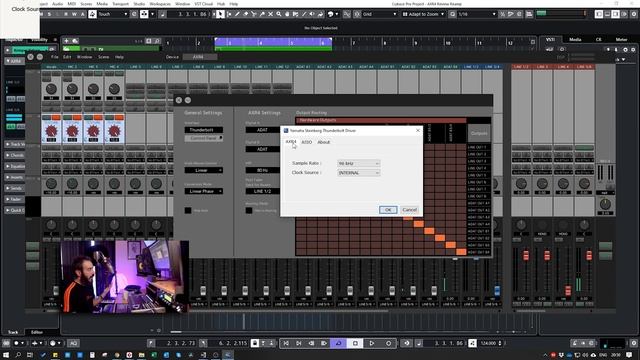Image resolution: width=640 pixels, height=360 pixels.
Task: Click the Yamaha Steinberg driver dialog title icon
Action: point(286,131)
